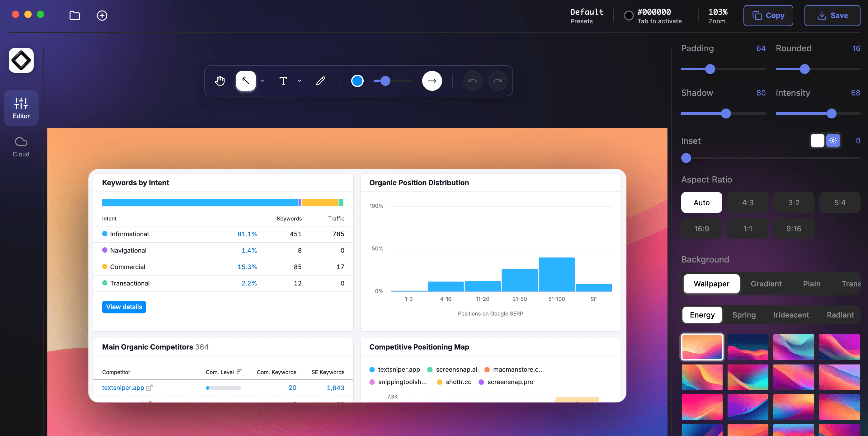Open the Spring wallpaper collection

pyautogui.click(x=744, y=315)
